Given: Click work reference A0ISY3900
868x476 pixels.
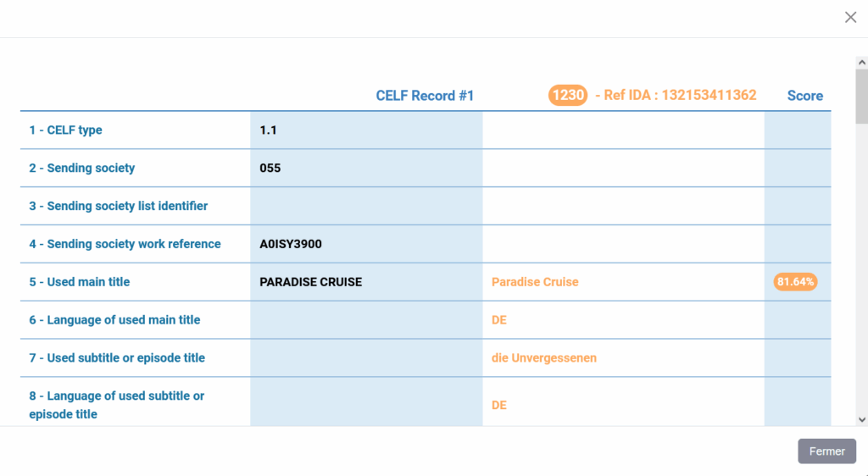Looking at the screenshot, I should tap(291, 244).
